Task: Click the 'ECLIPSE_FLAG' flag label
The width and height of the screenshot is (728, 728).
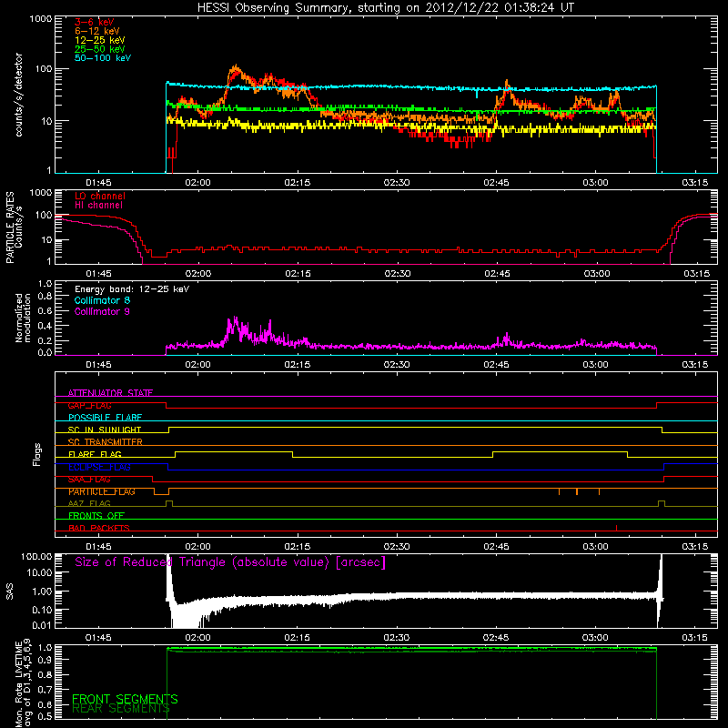Action: 99,467
